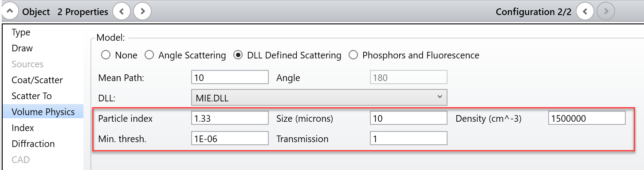
Task: Switch to the Draw section
Action: pyautogui.click(x=22, y=48)
